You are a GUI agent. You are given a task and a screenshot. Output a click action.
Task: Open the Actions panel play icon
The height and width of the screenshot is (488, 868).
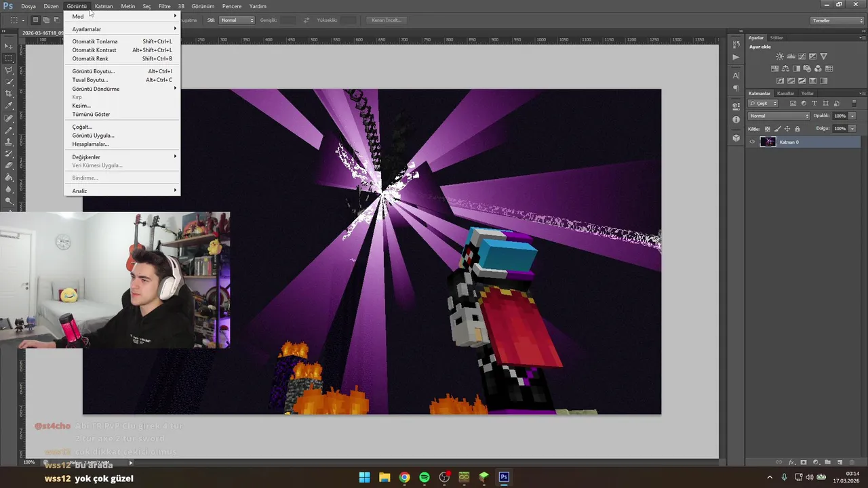pos(736,57)
